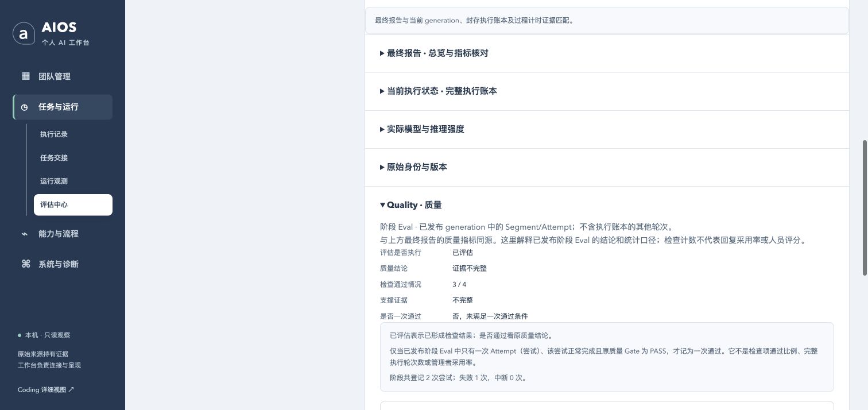Click the AIOS title text
This screenshot has height=410, width=868.
tap(59, 28)
